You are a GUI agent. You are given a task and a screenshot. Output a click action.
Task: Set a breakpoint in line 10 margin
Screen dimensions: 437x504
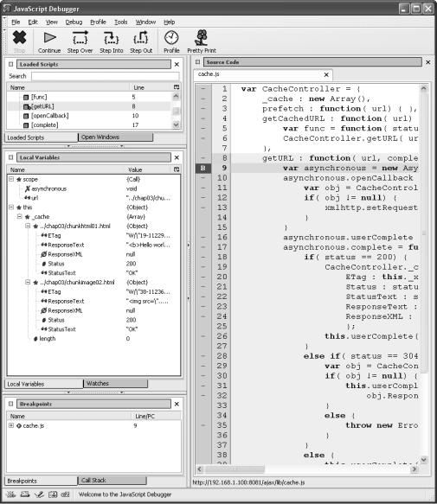203,178
